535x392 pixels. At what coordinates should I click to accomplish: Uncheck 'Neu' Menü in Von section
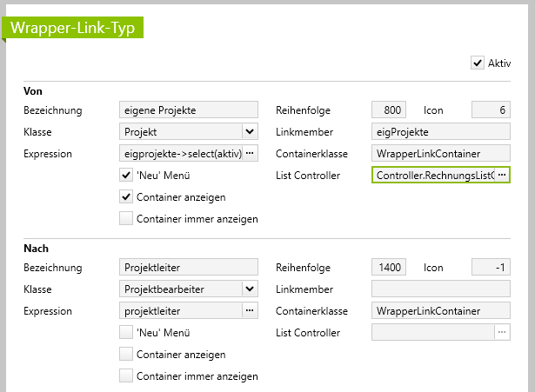[x=126, y=175]
